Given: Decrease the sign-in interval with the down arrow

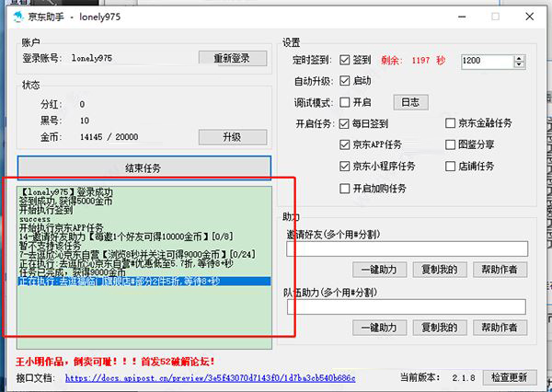Looking at the screenshot, I should (519, 64).
